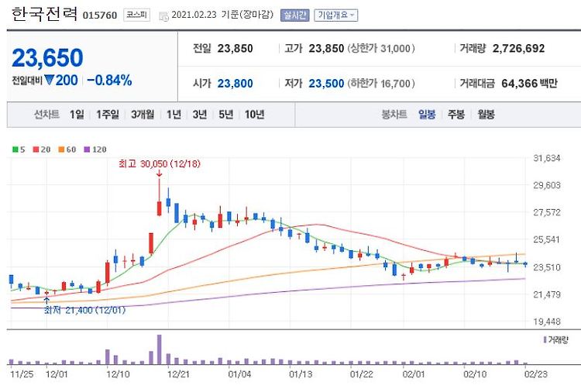The image size is (581, 392).
Task: Click the 12/21 date label on axis
Action: pyautogui.click(x=178, y=374)
